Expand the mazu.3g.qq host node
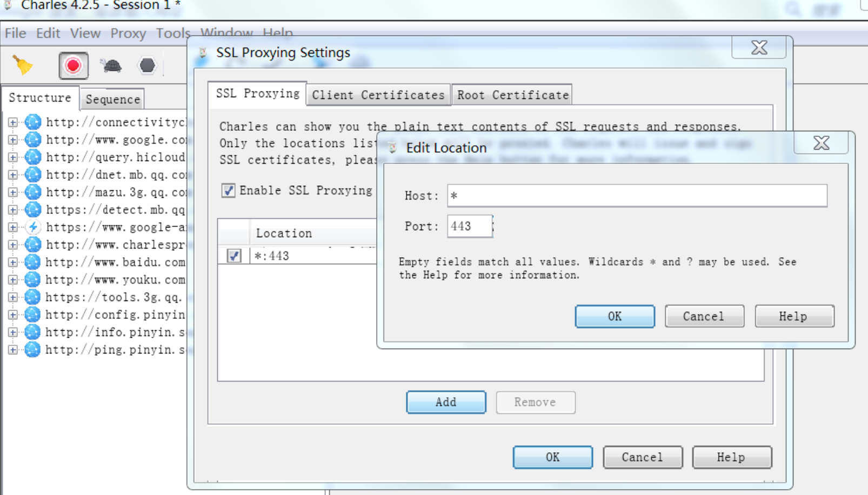 tap(12, 192)
